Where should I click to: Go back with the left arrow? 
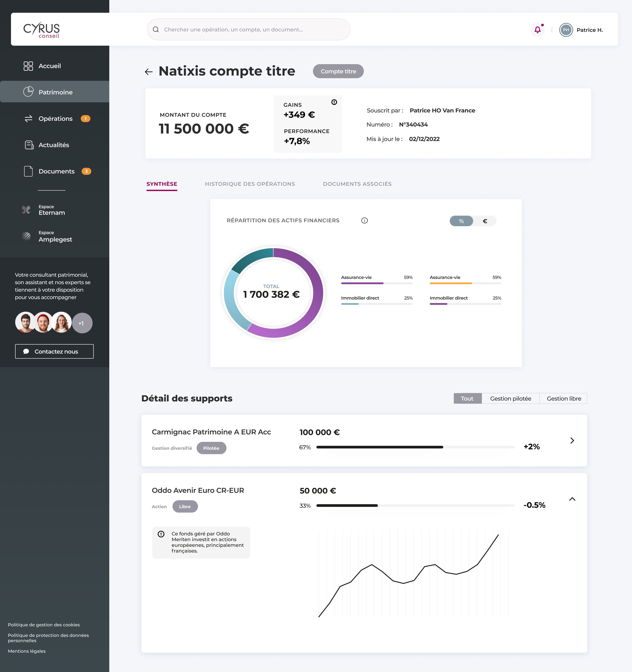[149, 72]
